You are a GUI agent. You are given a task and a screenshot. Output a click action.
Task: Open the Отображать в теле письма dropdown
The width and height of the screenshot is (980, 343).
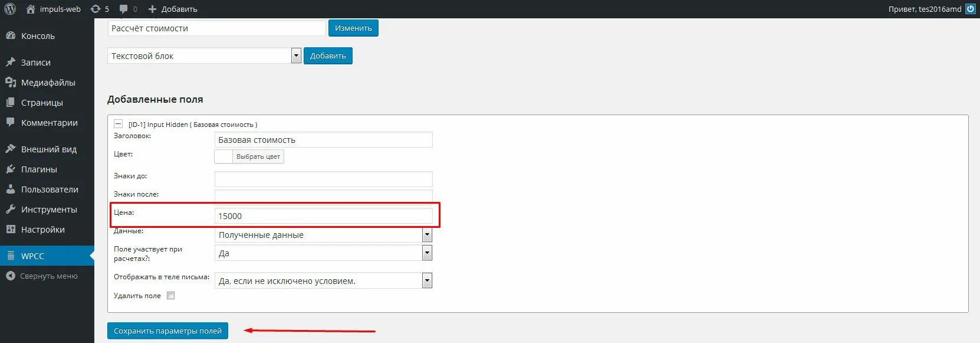click(323, 280)
